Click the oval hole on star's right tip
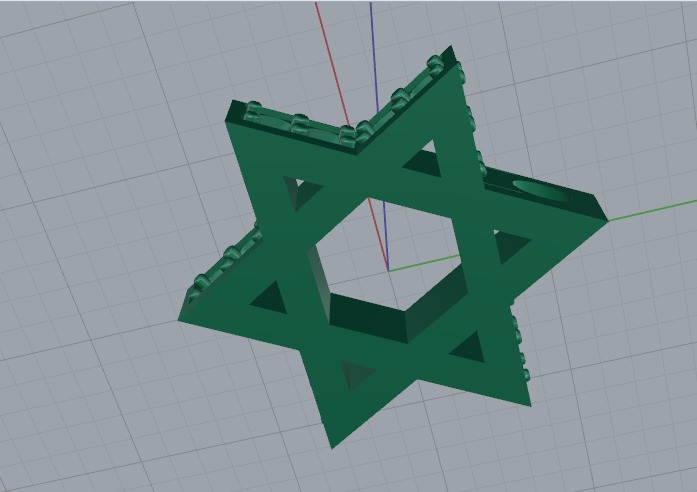Image resolution: width=697 pixels, height=492 pixels. coord(541,191)
